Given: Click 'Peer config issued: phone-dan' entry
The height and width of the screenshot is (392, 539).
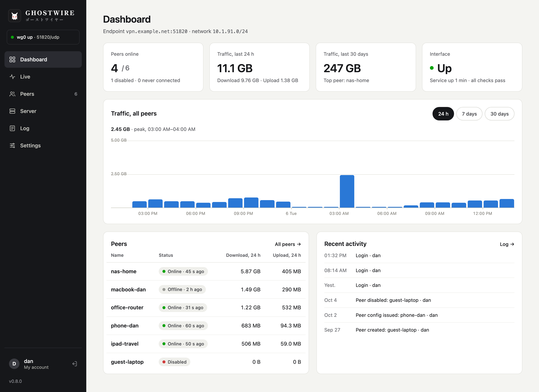Looking at the screenshot, I should point(419,315).
